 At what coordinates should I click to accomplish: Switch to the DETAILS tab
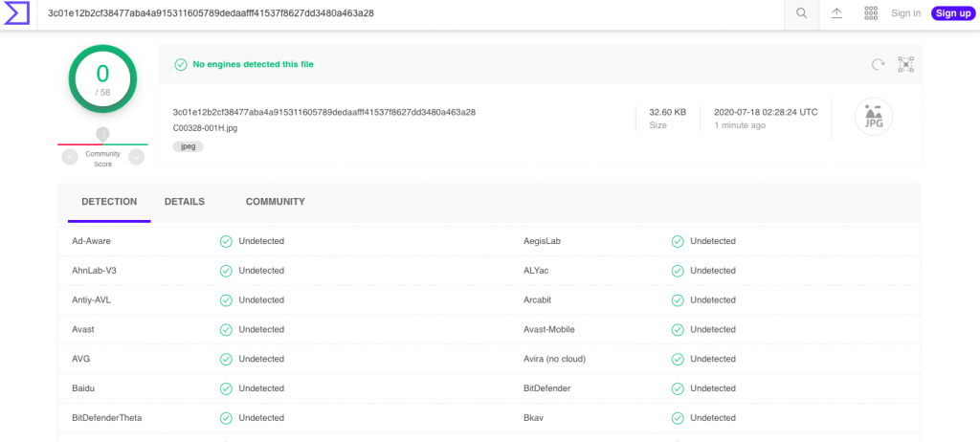[185, 202]
